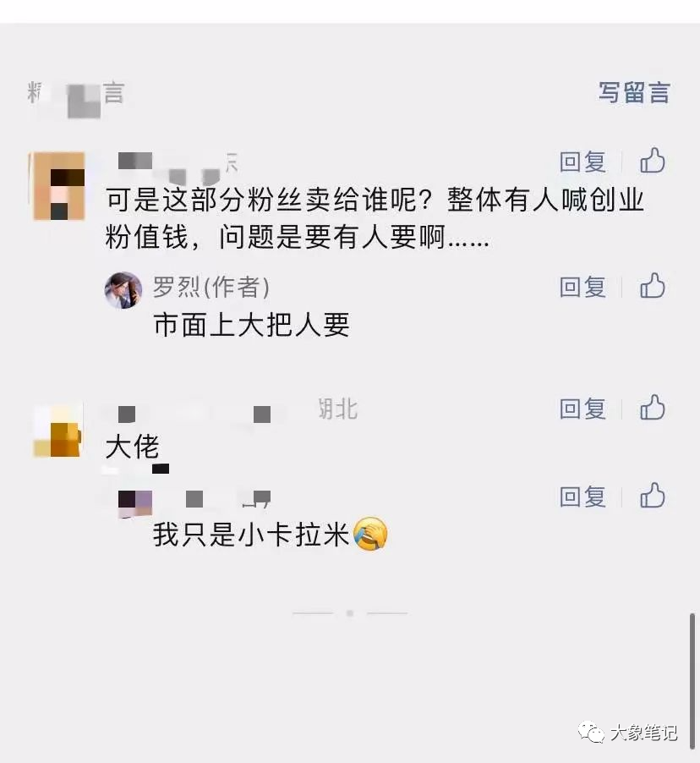Screen dimensions: 700x763
Task: Like the comment about selling fans
Action: coord(653,161)
